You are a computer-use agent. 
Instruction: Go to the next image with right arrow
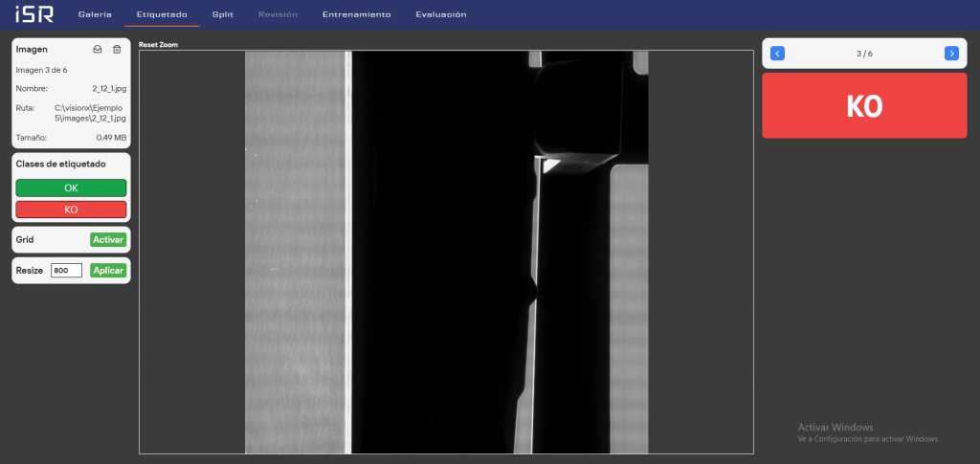950,54
